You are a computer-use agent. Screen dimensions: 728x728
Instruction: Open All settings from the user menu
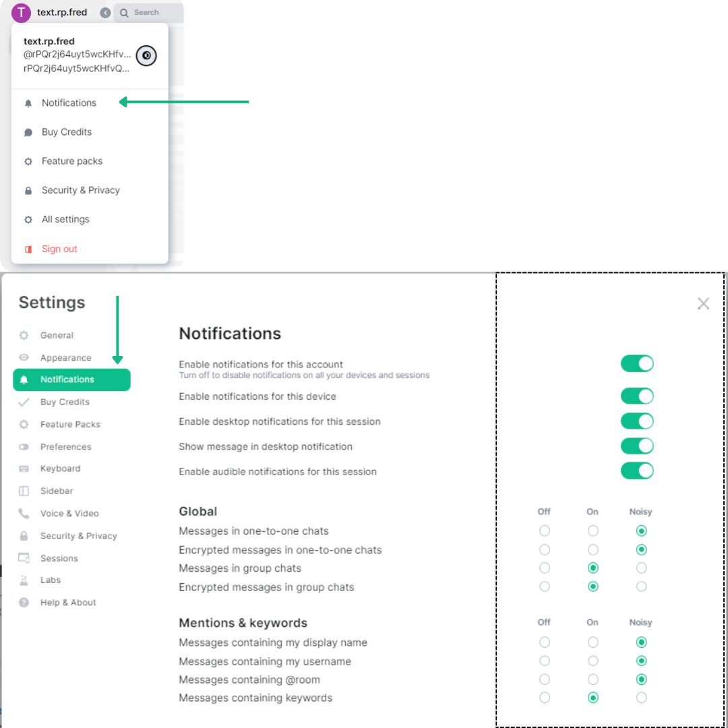[65, 220]
